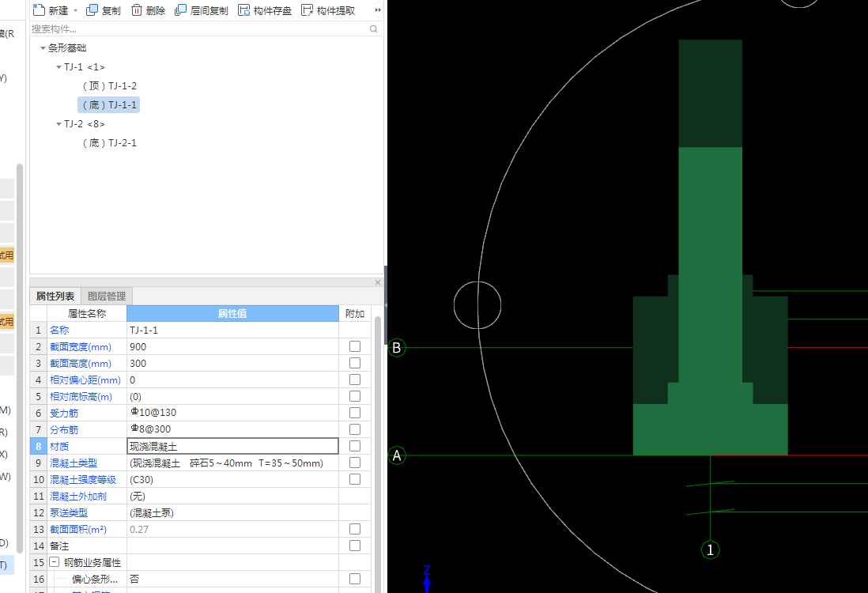868x593 pixels.
Task: Toggle 附加 checkbox for 材质
Action: 355,446
